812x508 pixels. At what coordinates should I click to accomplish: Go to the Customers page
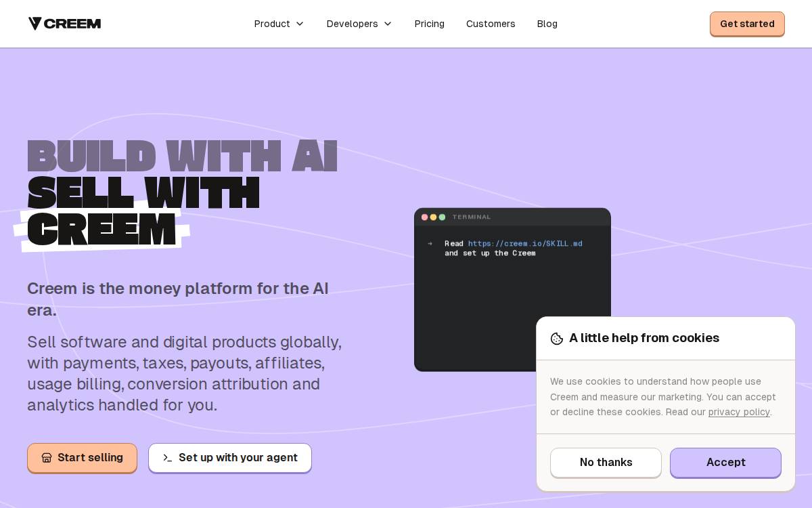coord(491,24)
